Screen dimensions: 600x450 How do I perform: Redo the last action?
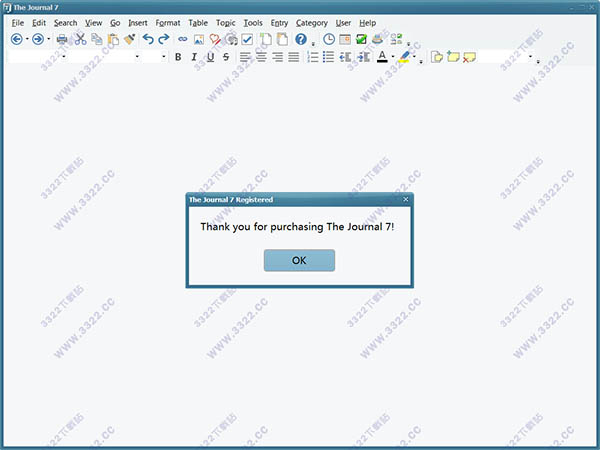(x=164, y=39)
